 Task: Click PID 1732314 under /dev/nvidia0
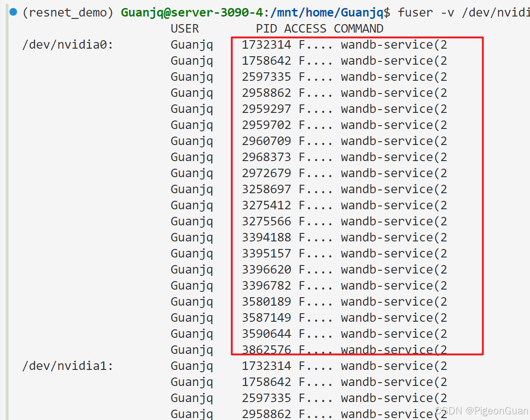tap(266, 44)
